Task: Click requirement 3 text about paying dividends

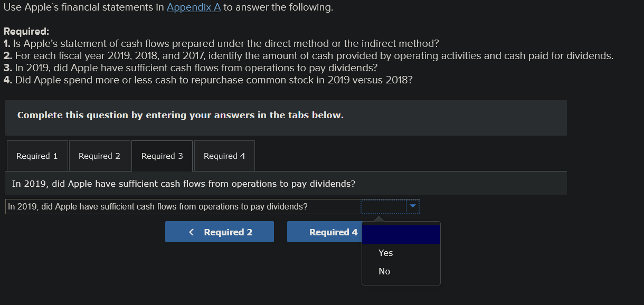Action: pos(191,68)
